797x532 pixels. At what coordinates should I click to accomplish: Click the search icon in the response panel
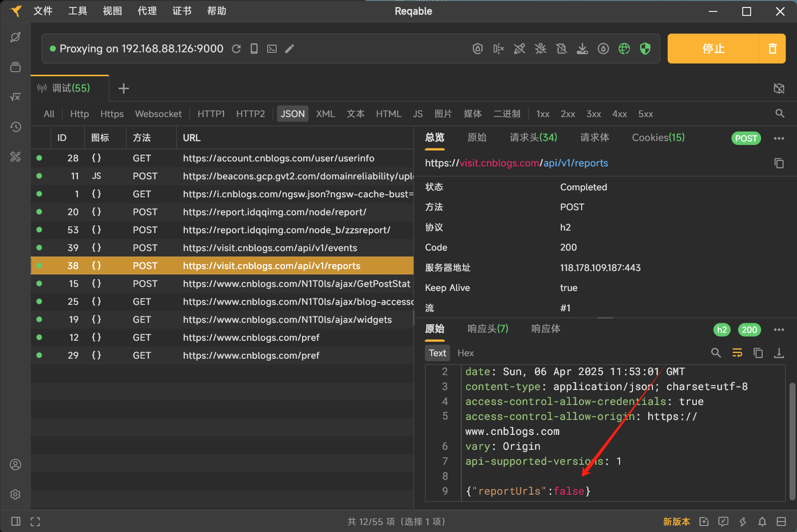click(x=716, y=353)
